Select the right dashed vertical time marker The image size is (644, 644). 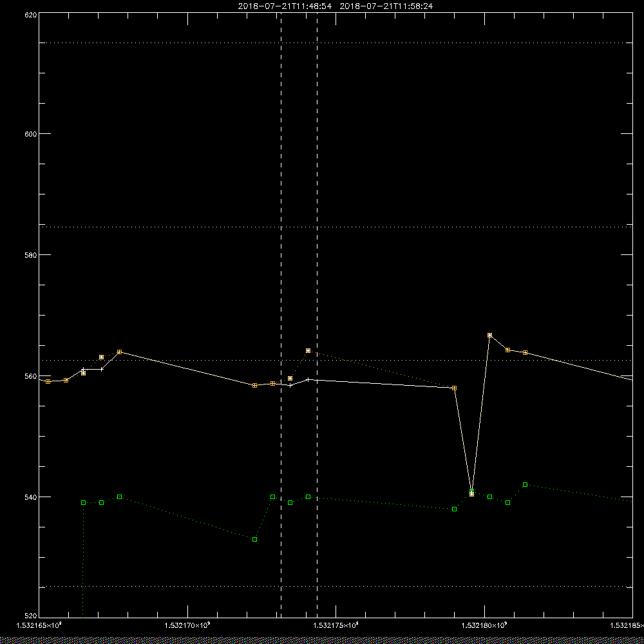click(x=317, y=316)
